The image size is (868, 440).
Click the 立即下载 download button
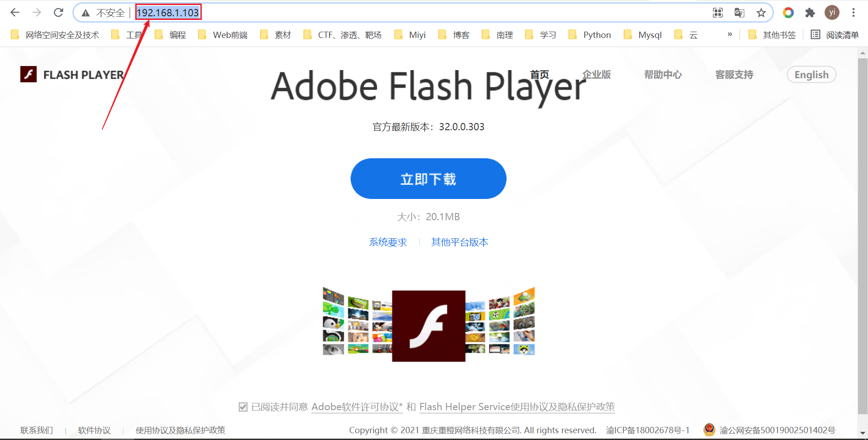[x=428, y=179]
